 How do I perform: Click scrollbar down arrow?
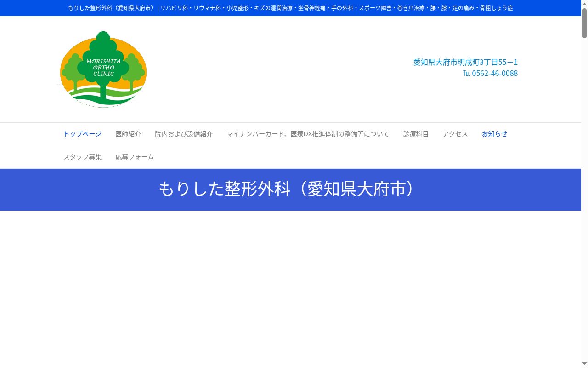(584, 364)
